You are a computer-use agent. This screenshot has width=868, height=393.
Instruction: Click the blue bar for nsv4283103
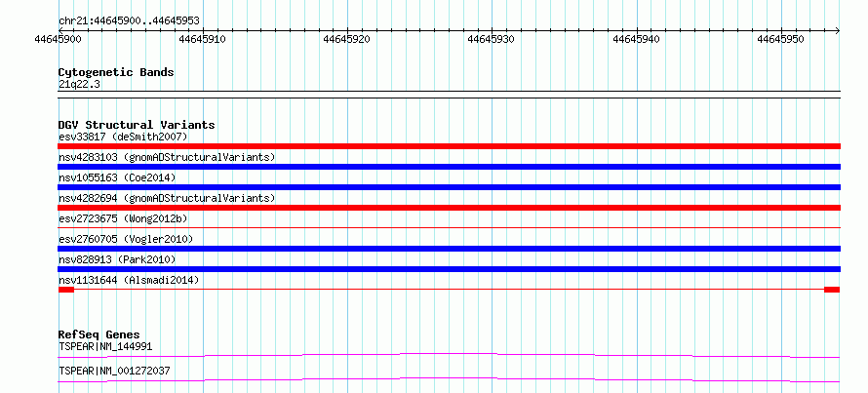[x=449, y=167]
